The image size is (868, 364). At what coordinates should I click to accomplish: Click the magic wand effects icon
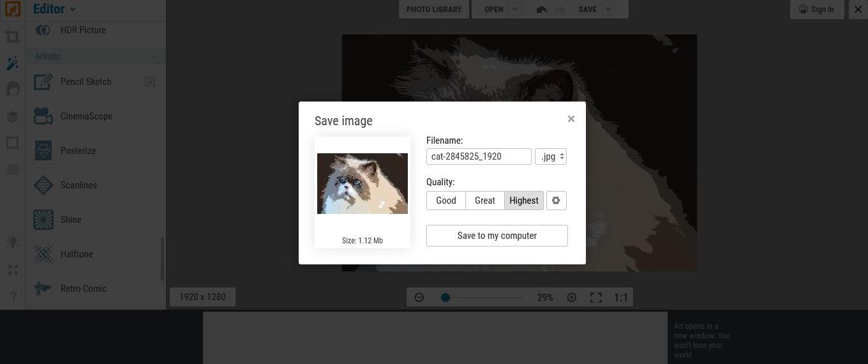12,63
